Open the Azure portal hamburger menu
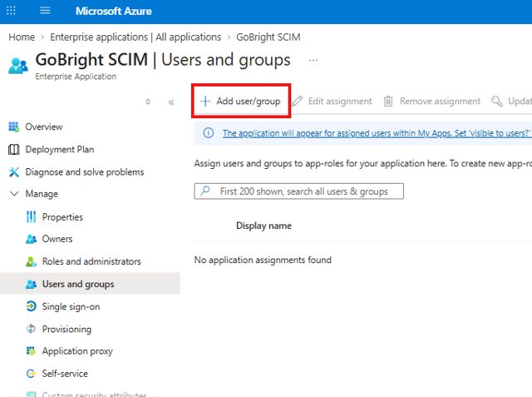The height and width of the screenshot is (397, 532). [45, 11]
